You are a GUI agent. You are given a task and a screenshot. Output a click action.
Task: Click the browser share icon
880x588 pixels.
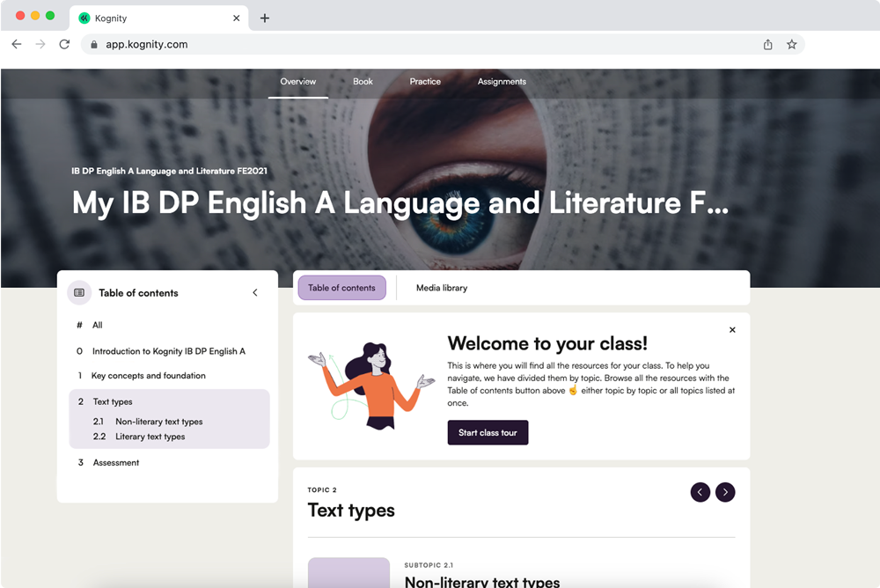767,44
